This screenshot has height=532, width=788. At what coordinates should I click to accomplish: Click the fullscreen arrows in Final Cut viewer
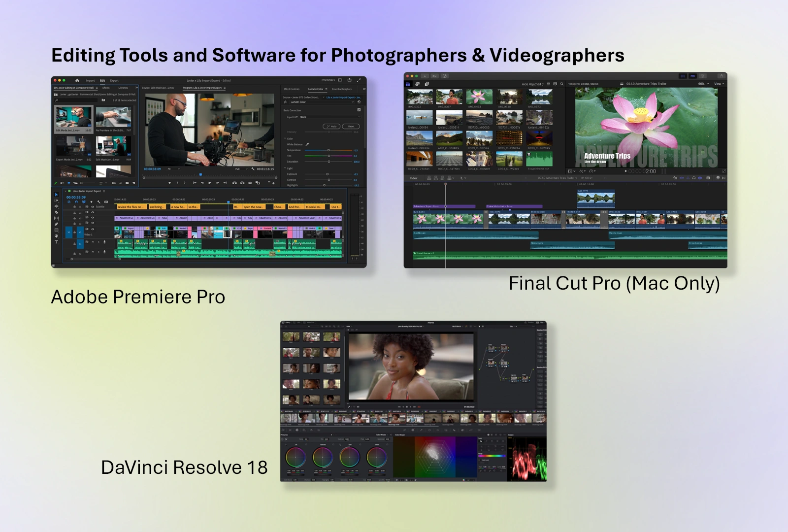[724, 171]
